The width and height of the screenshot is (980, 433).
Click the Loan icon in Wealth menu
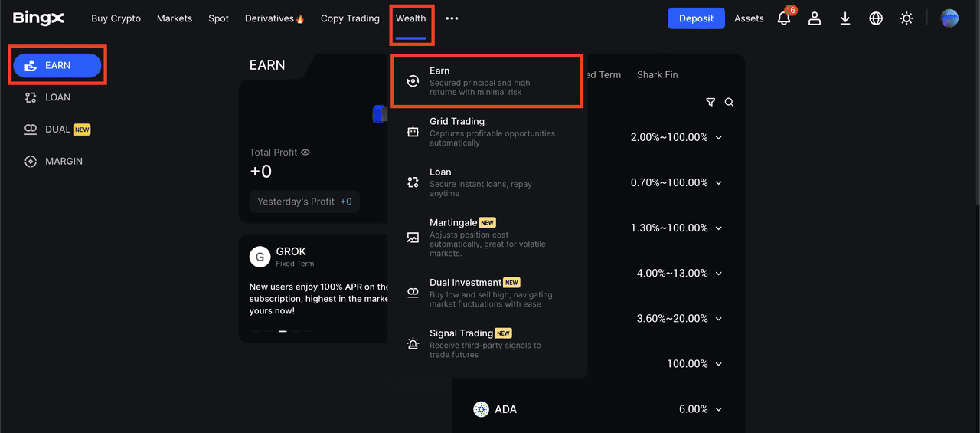tap(413, 182)
